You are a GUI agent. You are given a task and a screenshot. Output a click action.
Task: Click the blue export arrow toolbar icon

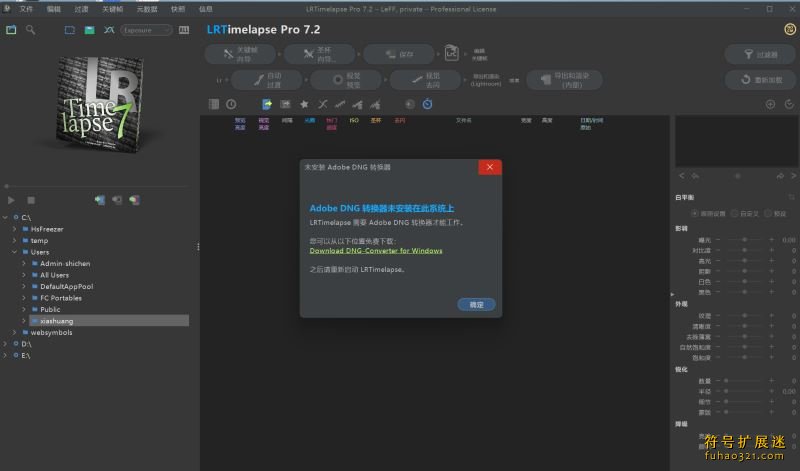[267, 104]
